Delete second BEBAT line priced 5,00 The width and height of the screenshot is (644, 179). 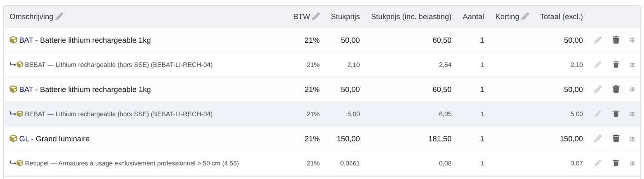point(616,114)
